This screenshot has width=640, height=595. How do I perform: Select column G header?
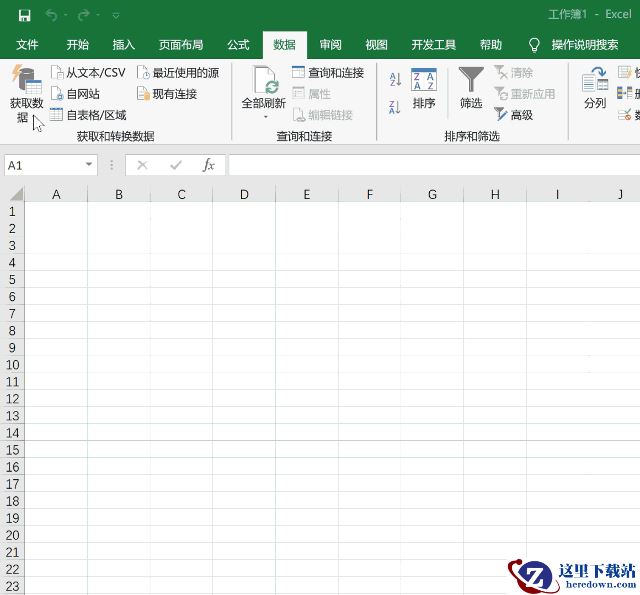pos(432,194)
